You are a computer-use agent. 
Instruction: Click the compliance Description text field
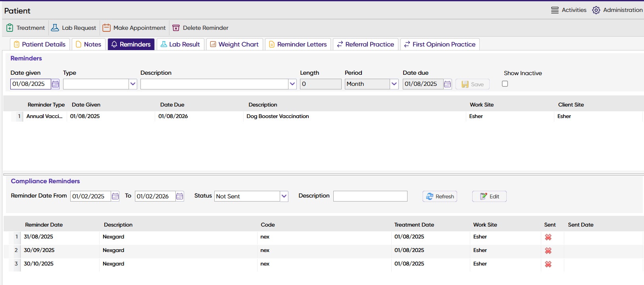pyautogui.click(x=370, y=196)
